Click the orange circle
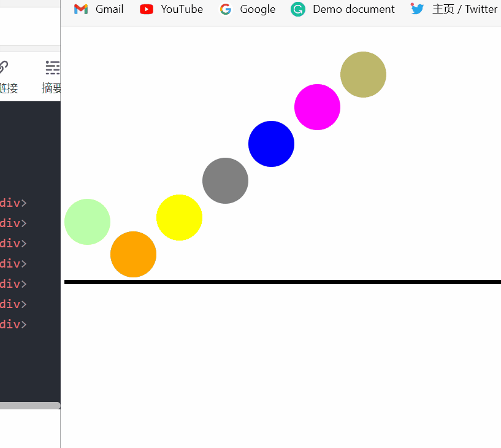The image size is (501, 448). [x=133, y=254]
